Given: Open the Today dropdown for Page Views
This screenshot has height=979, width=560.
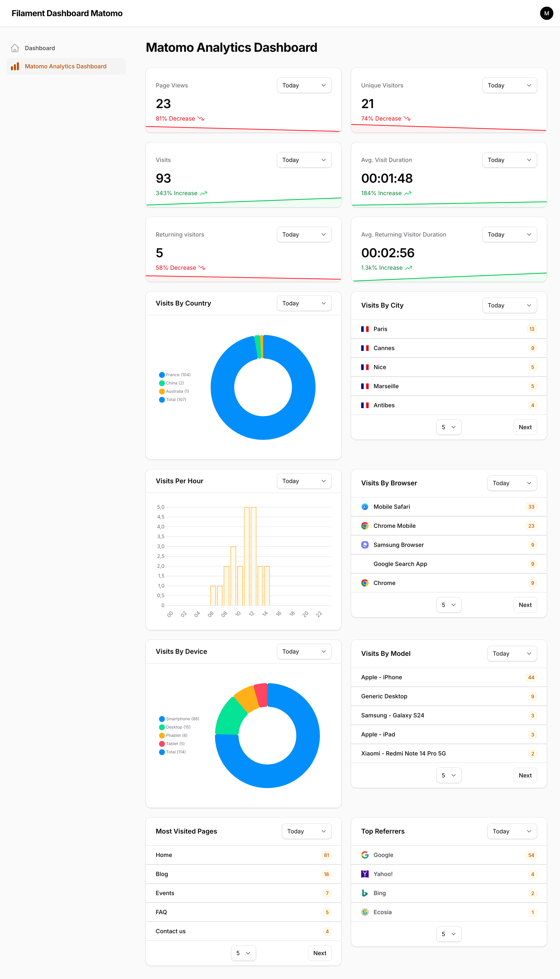Looking at the screenshot, I should pyautogui.click(x=304, y=85).
